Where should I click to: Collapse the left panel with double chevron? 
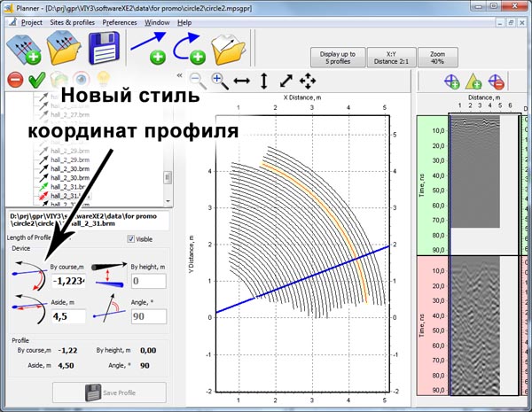click(x=180, y=76)
